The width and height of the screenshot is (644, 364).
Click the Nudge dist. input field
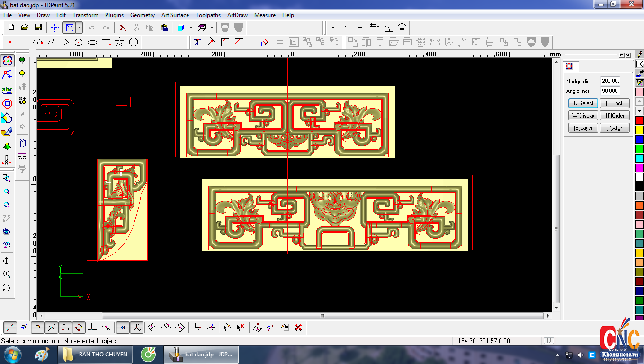[x=610, y=81]
